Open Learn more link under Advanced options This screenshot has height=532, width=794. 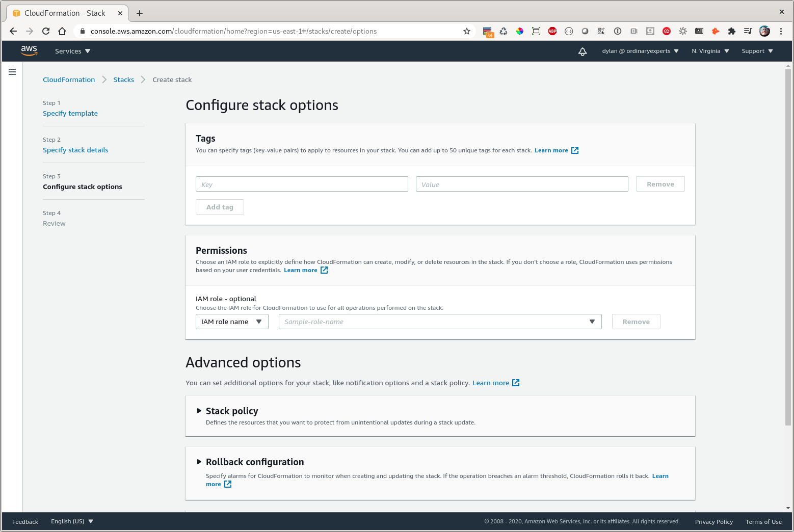coord(496,383)
